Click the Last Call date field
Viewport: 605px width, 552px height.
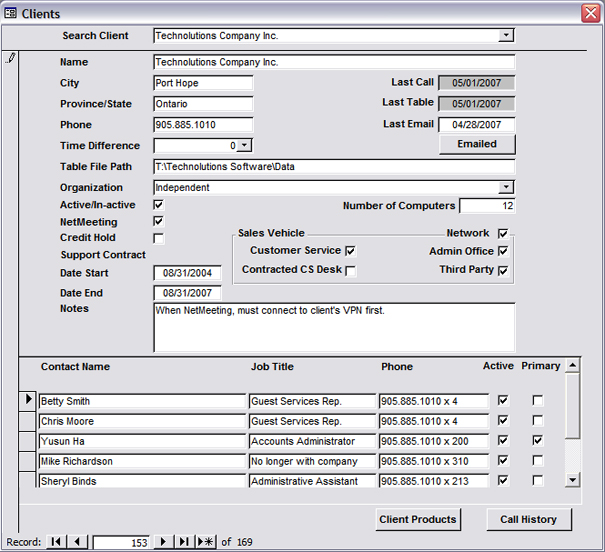[477, 83]
